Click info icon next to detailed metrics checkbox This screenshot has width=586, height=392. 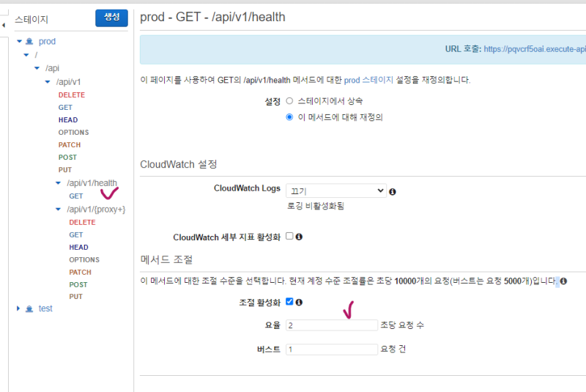point(299,237)
